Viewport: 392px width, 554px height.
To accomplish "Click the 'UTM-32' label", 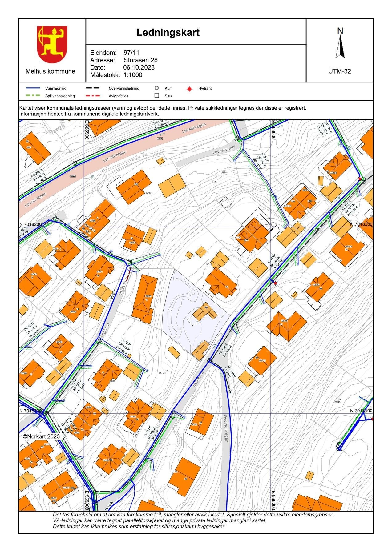I will pyautogui.click(x=340, y=71).
